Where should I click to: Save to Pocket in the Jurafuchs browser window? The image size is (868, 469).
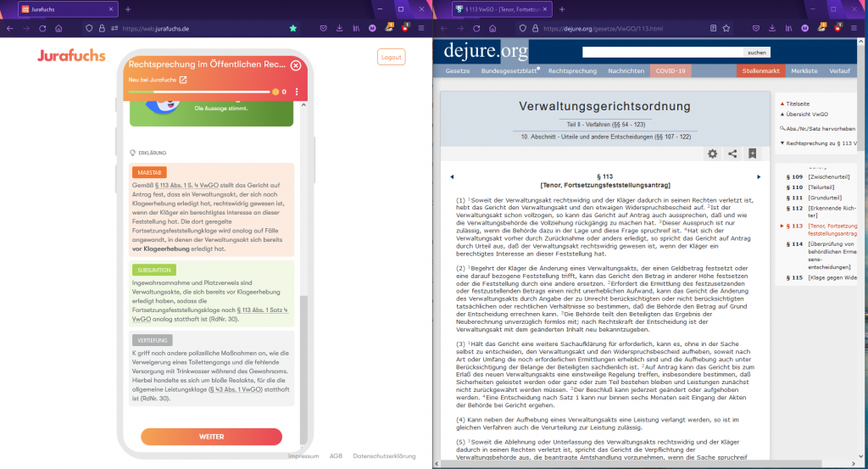click(x=323, y=28)
